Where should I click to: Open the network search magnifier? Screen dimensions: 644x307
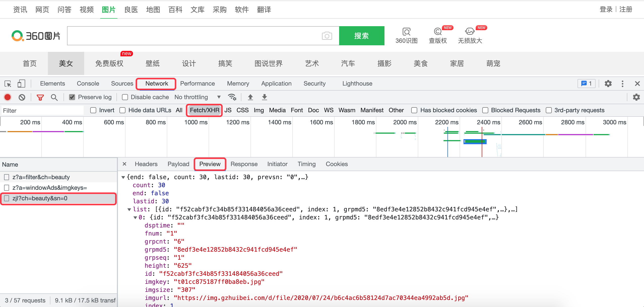point(54,97)
